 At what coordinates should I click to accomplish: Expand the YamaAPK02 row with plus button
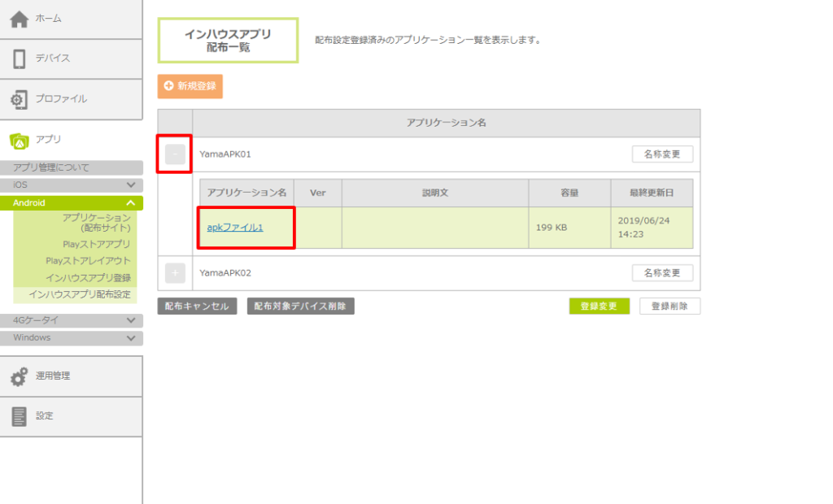coord(175,273)
